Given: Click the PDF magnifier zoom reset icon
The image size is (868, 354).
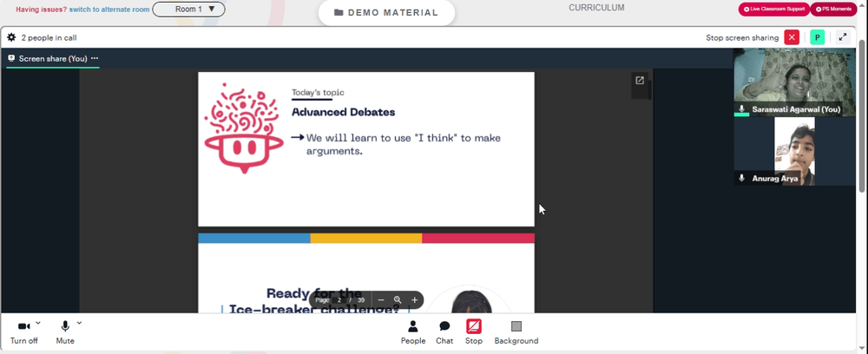Looking at the screenshot, I should pos(398,300).
